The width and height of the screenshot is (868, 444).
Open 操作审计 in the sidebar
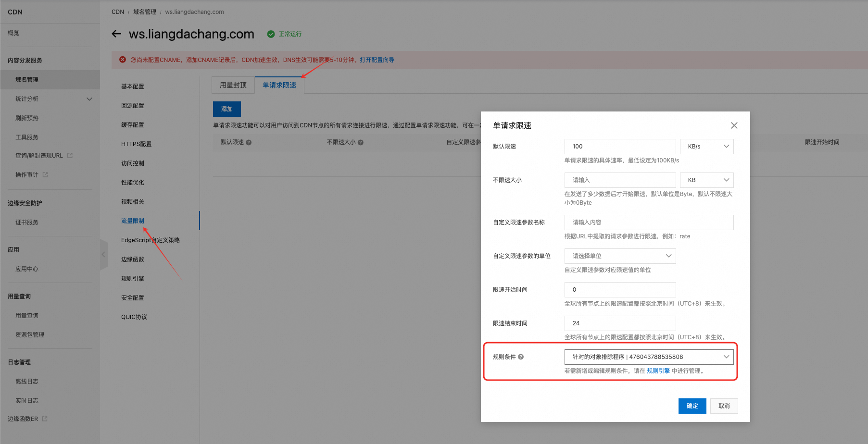27,175
